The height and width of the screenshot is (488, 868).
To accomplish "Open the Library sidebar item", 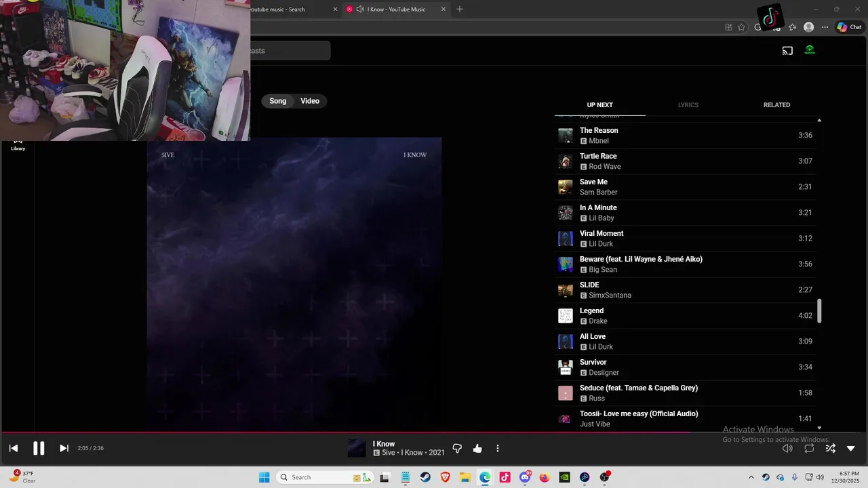I will point(18,145).
